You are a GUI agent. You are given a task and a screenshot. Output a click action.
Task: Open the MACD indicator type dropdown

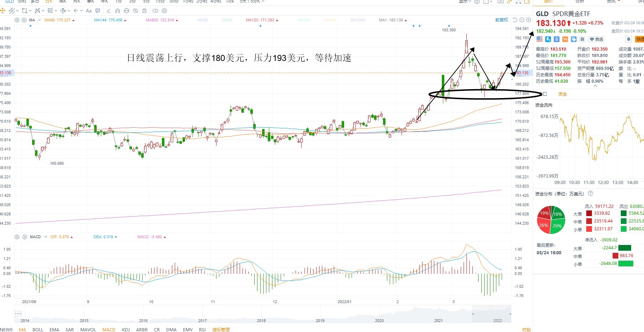46,237
